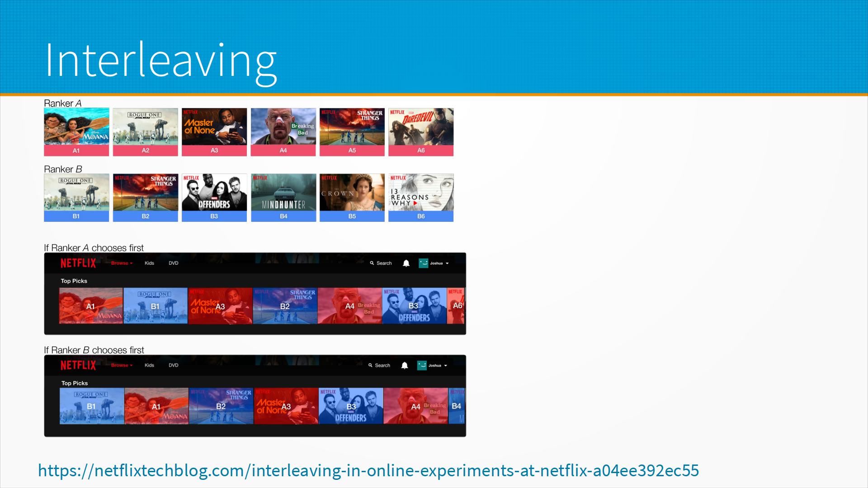Click the Search icon in lower Netflix bar
This screenshot has width=868, height=488.
coord(370,365)
